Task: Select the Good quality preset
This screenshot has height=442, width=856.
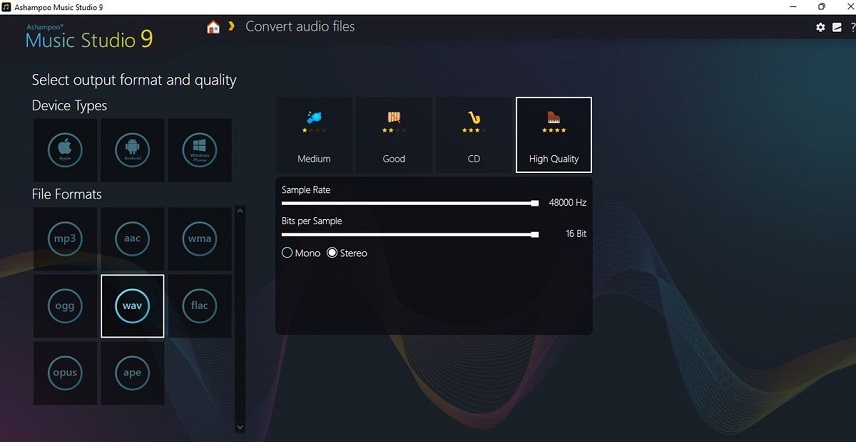Action: [x=394, y=135]
